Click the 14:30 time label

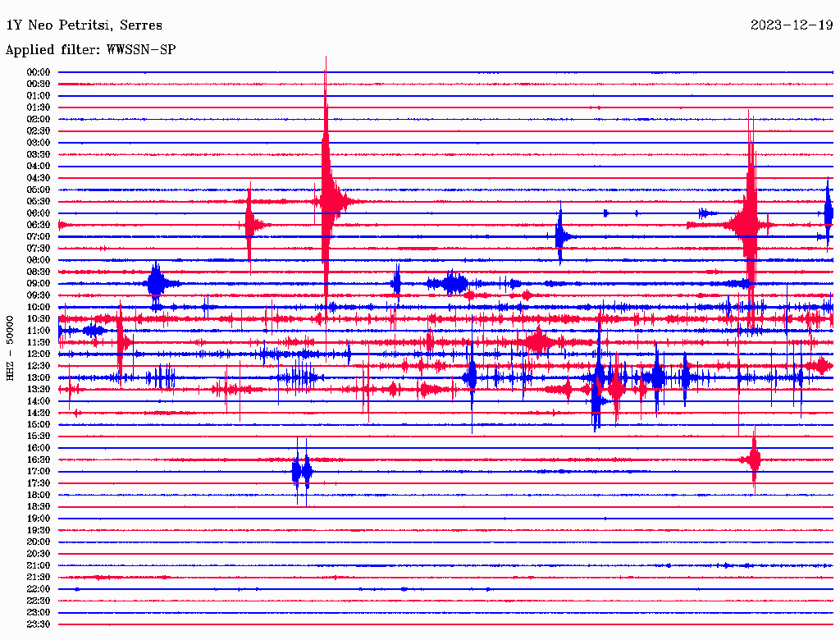(39, 414)
